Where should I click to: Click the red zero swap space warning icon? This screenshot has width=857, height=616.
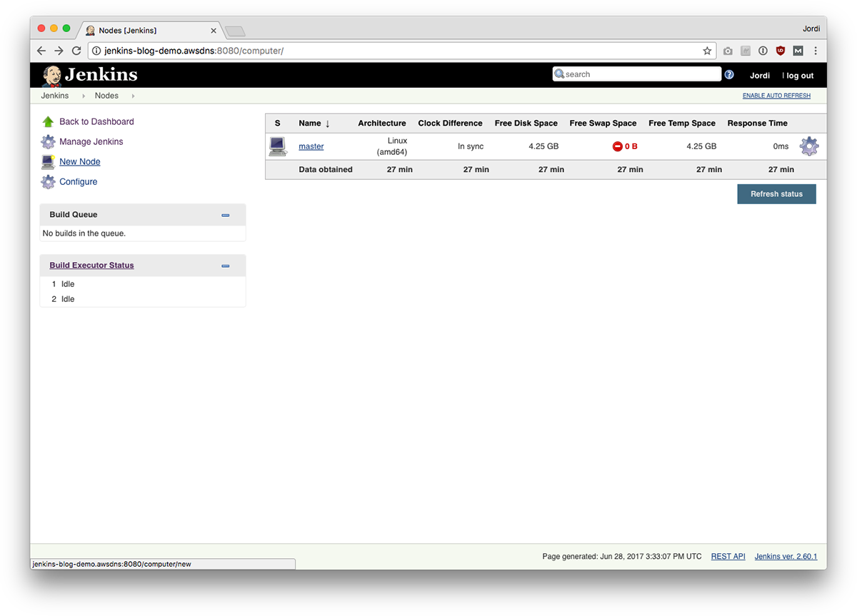click(x=618, y=146)
